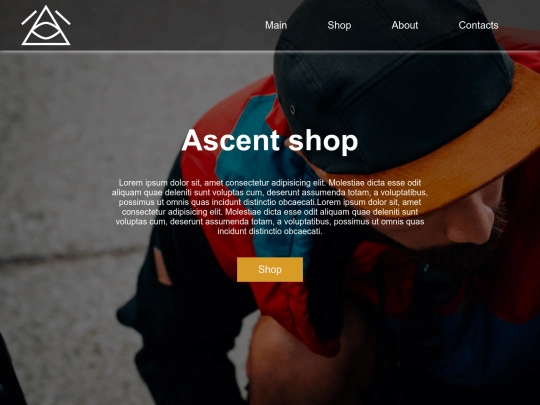The image size is (540, 405).
Task: Click the metal eyelet on the black cap
Action: pos(292,110)
